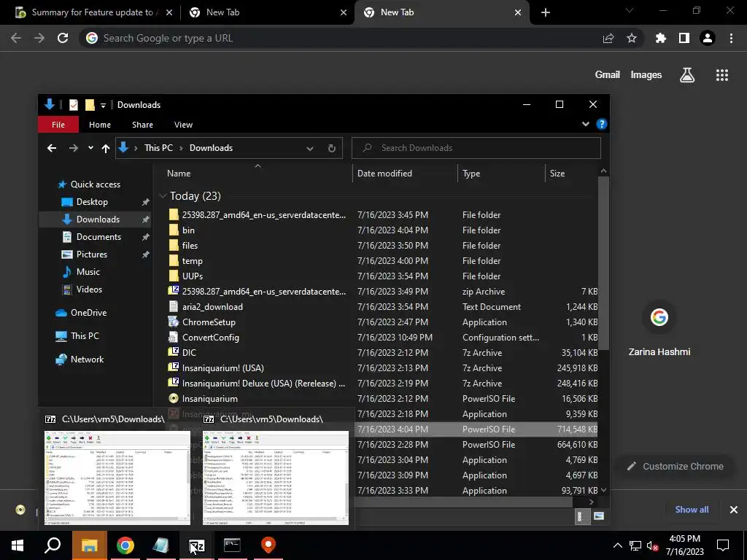
Task: Open Windows search from the taskbar
Action: 53,545
